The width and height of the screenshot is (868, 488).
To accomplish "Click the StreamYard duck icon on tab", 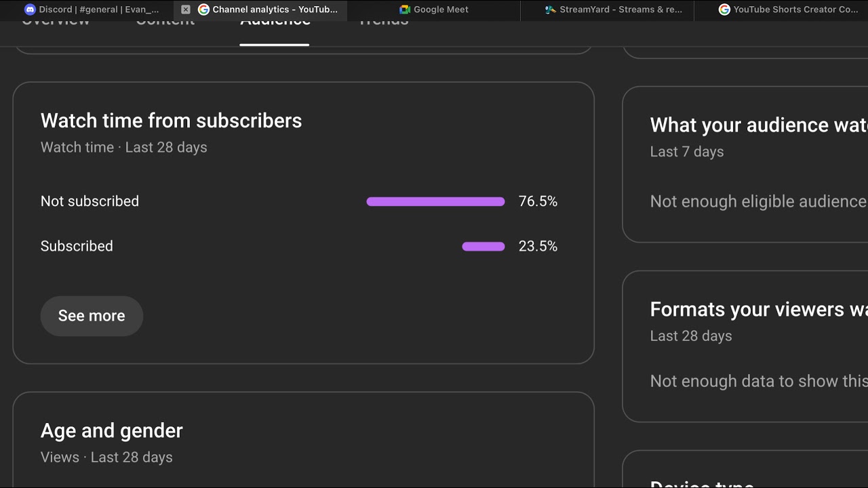I will pos(551,9).
